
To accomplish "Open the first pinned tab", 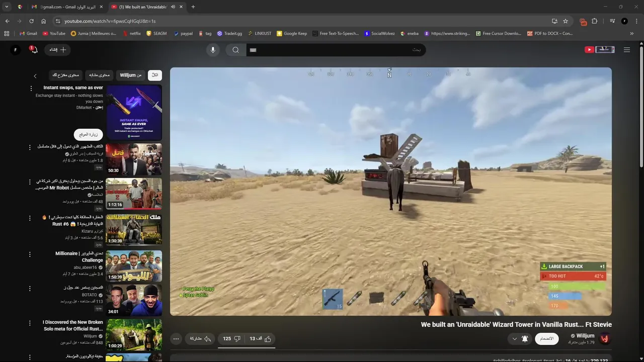I will (20, 7).
